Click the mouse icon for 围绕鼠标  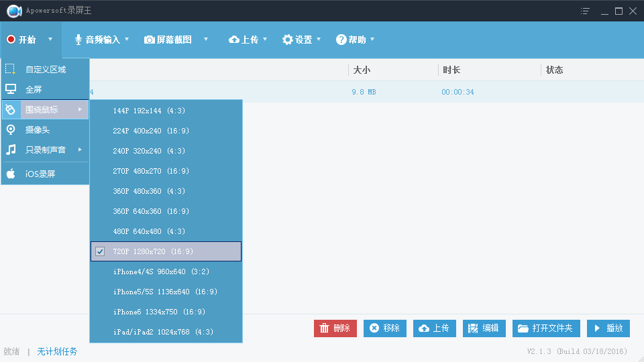[x=11, y=109]
